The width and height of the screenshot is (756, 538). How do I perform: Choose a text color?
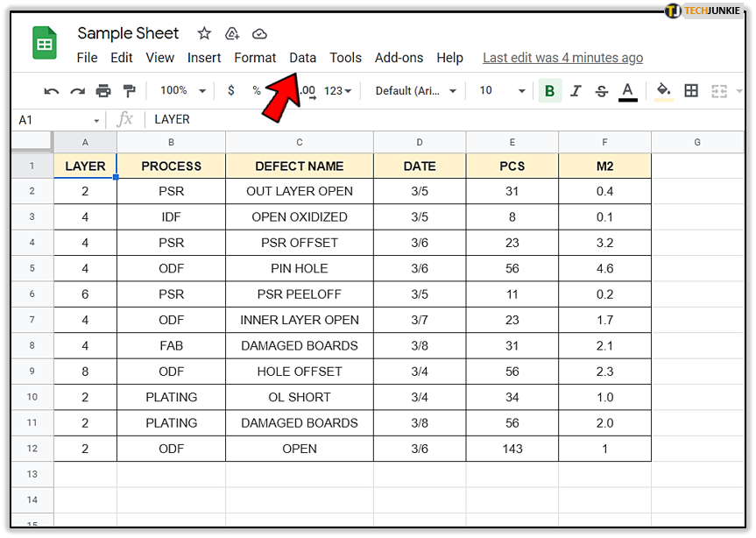tap(628, 90)
